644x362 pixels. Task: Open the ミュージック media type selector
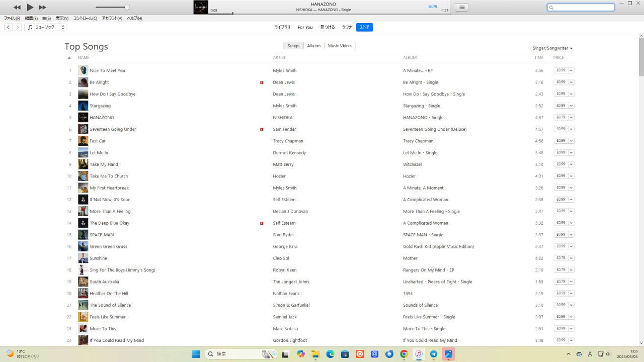(x=45, y=27)
